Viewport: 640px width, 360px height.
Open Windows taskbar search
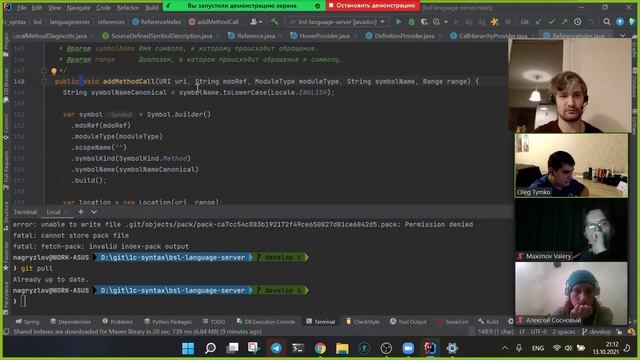[210, 348]
